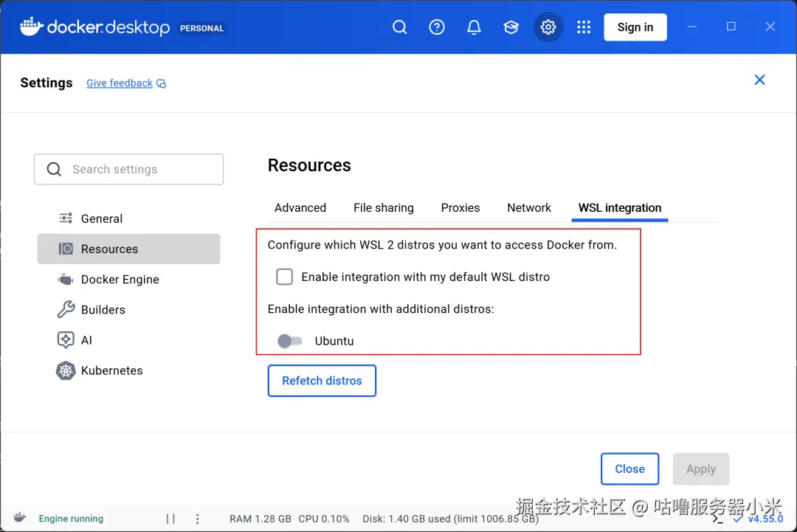This screenshot has height=532, width=797.
Task: Click the Give feedback link
Action: (120, 83)
